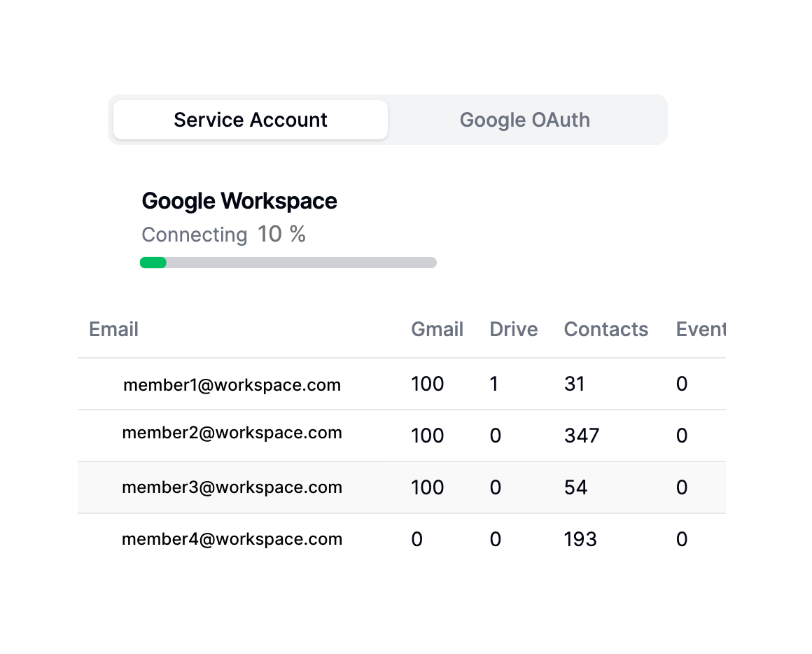This screenshot has width=812, height=654.
Task: Click Gmail value 100 for member1
Action: (x=427, y=384)
